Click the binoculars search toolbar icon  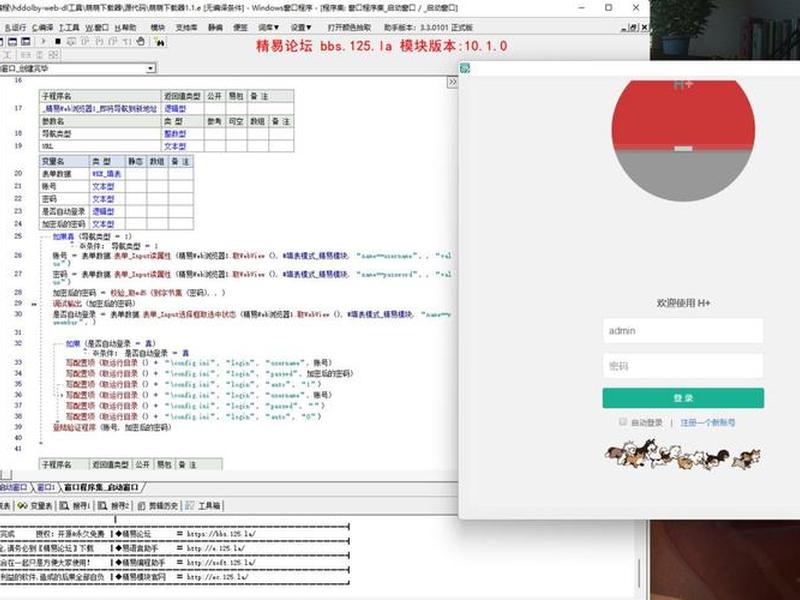click(x=160, y=42)
